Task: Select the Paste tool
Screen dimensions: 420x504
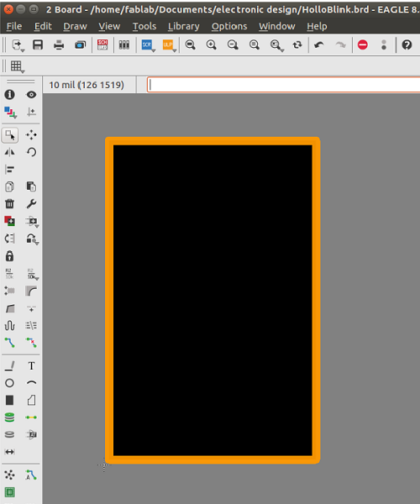Action: [31, 186]
